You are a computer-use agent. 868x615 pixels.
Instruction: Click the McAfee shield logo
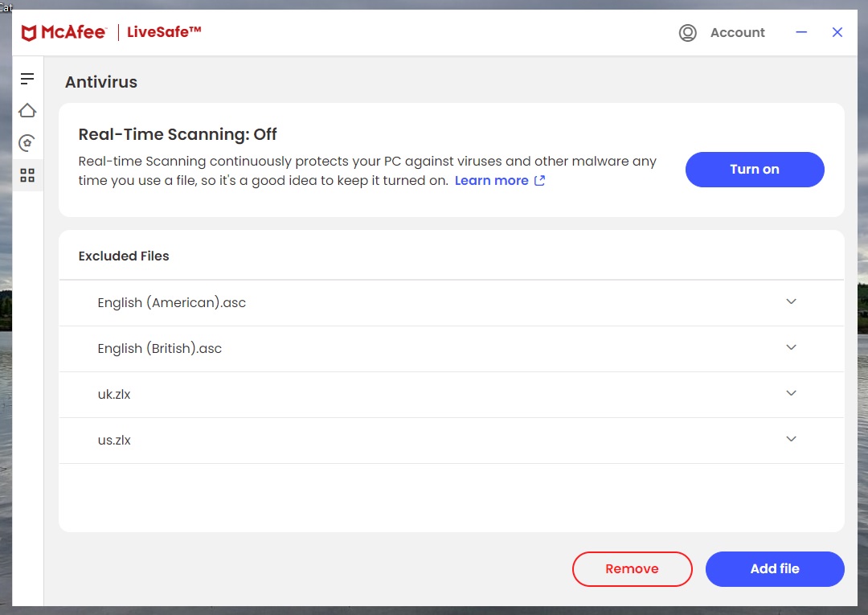point(29,33)
